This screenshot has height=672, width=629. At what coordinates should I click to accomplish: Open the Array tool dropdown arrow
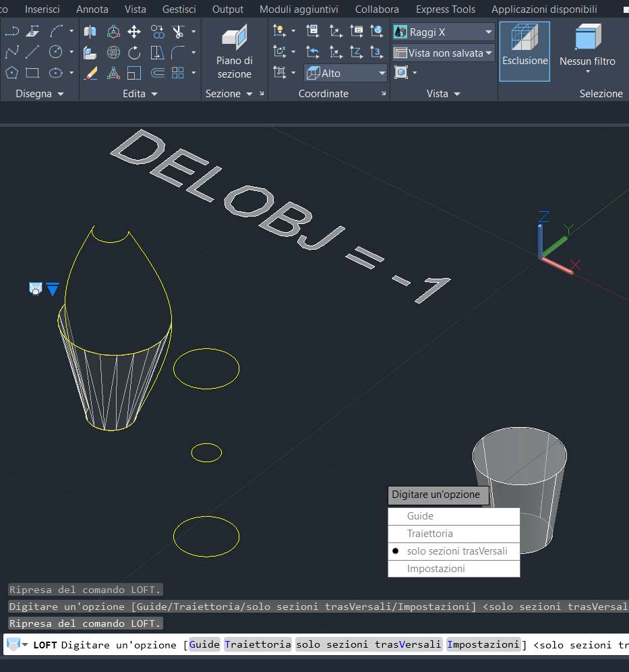tap(193, 73)
